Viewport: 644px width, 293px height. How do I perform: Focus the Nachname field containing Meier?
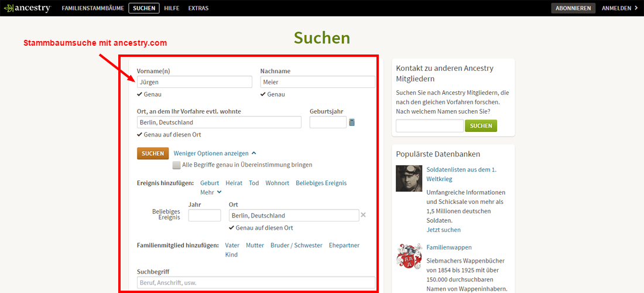(317, 82)
